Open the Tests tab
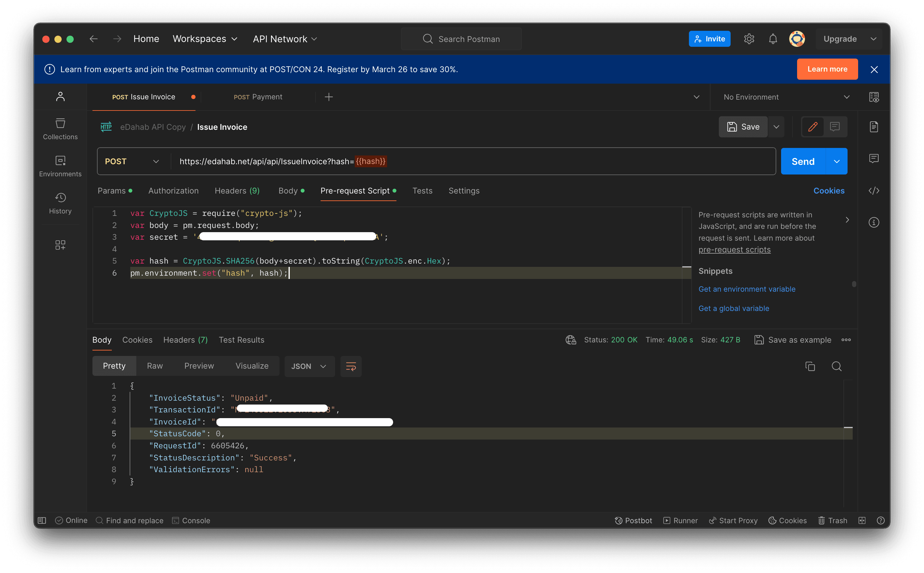 [422, 190]
